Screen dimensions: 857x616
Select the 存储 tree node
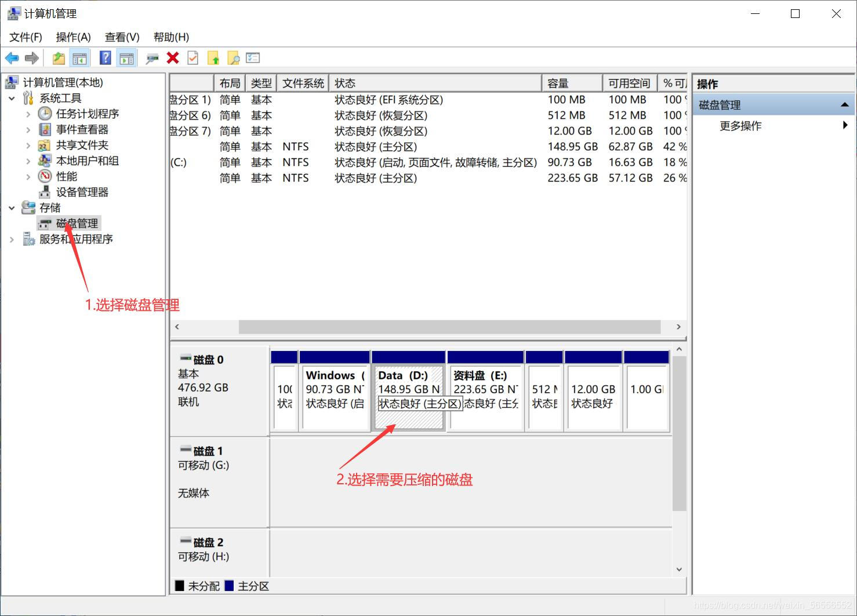50,208
